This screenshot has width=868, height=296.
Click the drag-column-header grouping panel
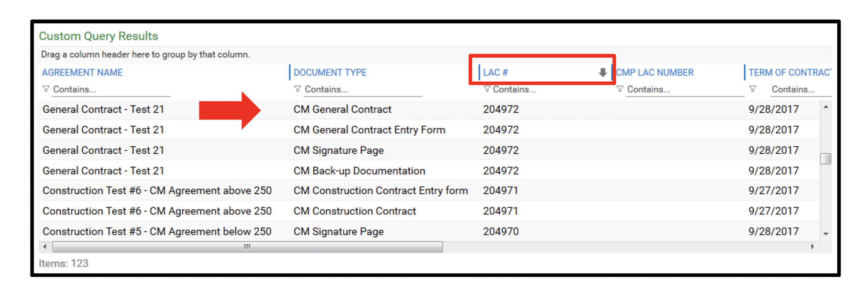pyautogui.click(x=435, y=55)
